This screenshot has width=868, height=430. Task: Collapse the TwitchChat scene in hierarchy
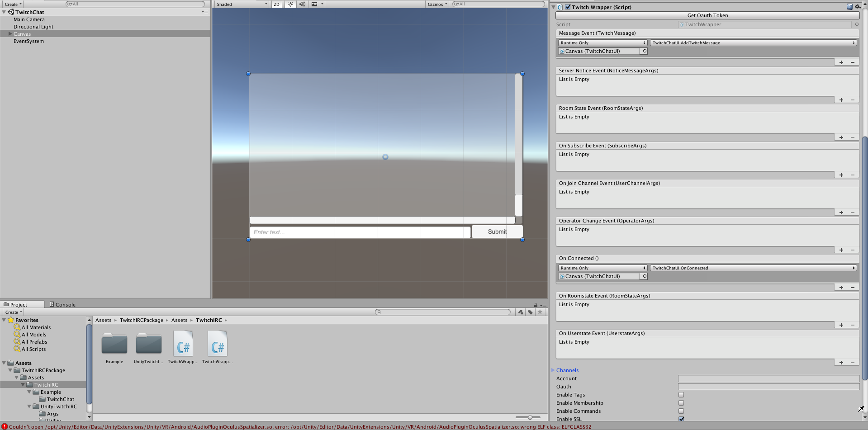[x=4, y=12]
